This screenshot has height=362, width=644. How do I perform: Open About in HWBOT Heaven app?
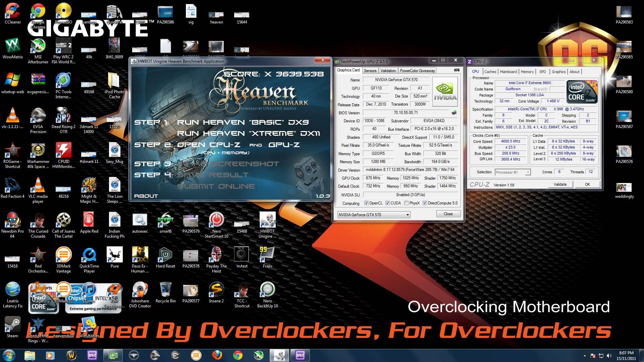pyautogui.click(x=146, y=196)
